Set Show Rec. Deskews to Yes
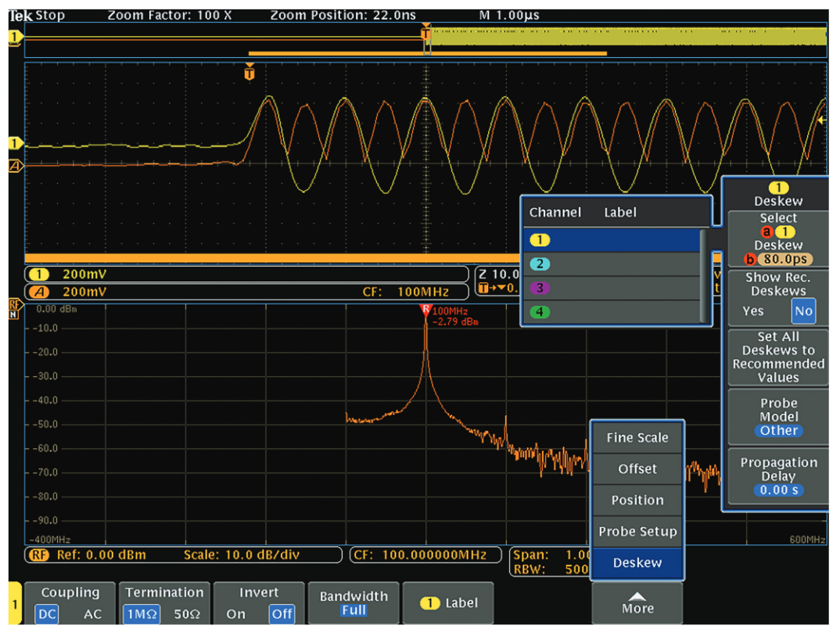This screenshot has height=629, width=840. coord(753,311)
